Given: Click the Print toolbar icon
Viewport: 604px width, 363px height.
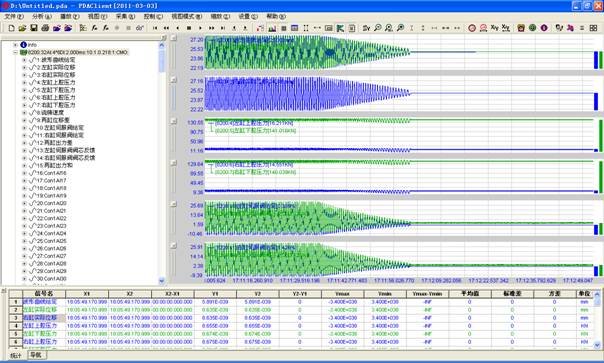Looking at the screenshot, I should coord(45,28).
